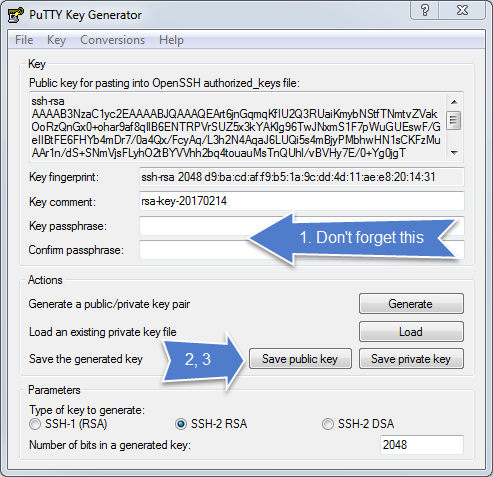Screen dimensions: 493x477
Task: Open the Help menu
Action: 171,40
